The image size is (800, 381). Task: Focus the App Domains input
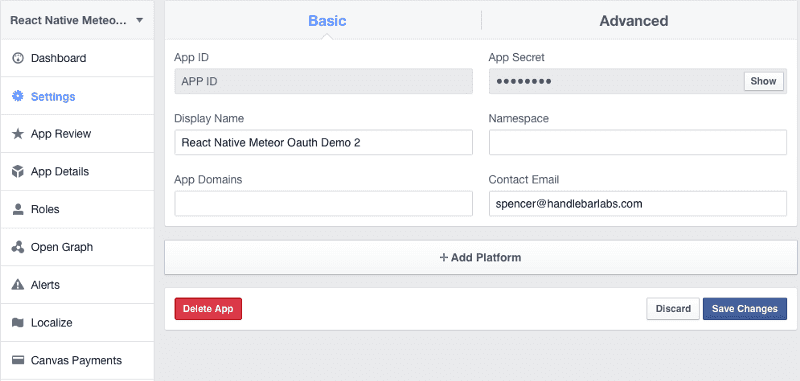click(323, 204)
